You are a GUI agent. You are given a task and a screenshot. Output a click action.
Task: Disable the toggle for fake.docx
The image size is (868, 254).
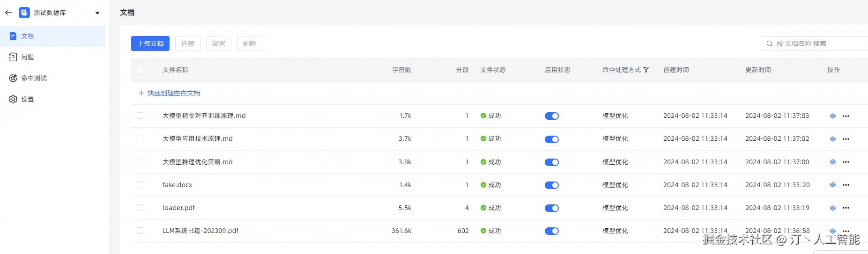tap(551, 185)
